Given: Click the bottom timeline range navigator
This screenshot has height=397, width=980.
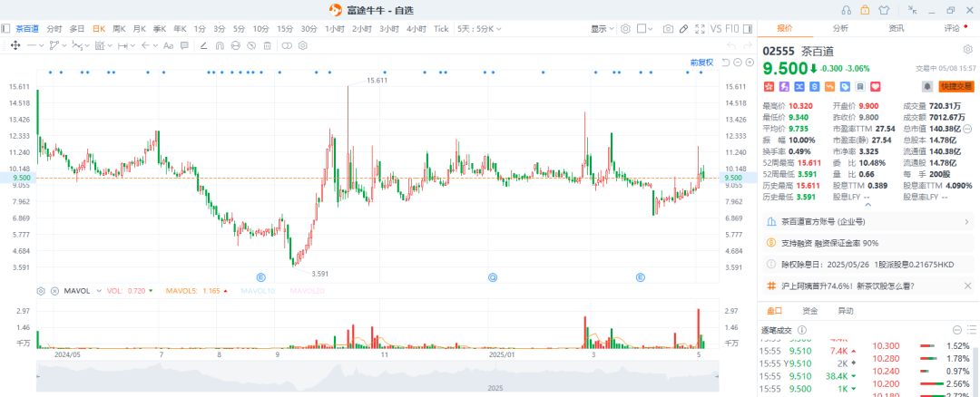Looking at the screenshot, I should (x=377, y=376).
